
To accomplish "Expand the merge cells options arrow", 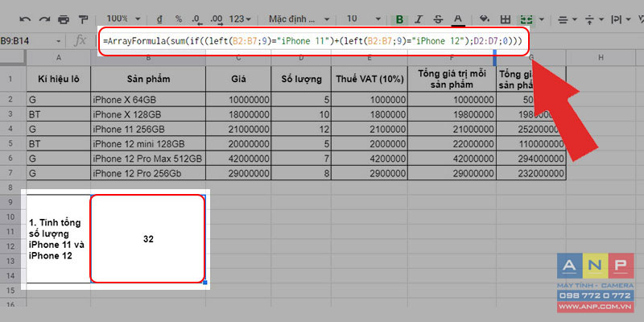I will pyautogui.click(x=542, y=19).
